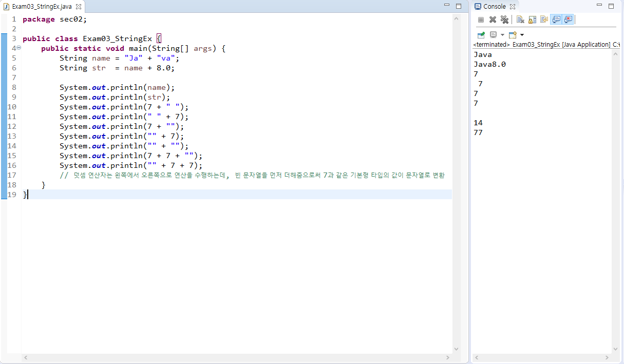Click the editor vertical scrollbar up arrow
624x364 pixels.
456,18
